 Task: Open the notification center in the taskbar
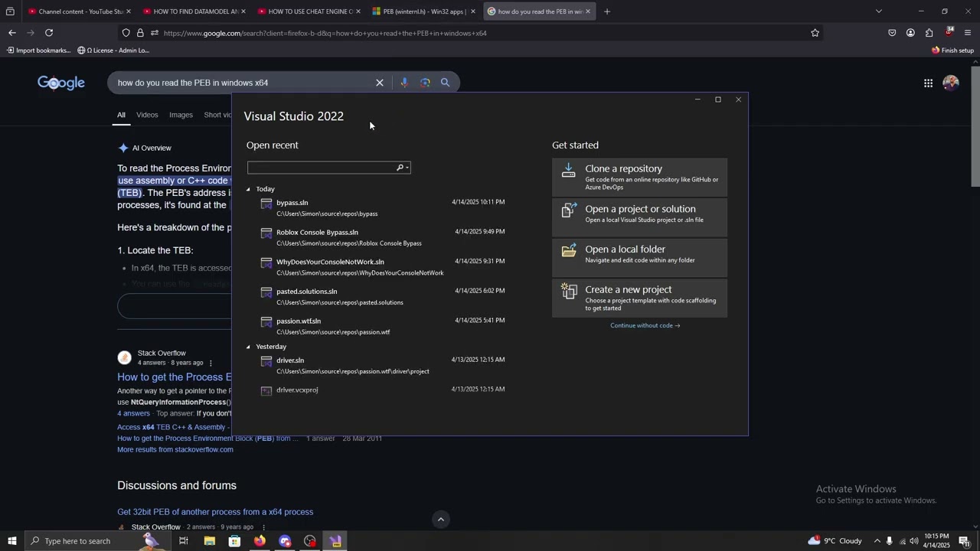pyautogui.click(x=964, y=541)
